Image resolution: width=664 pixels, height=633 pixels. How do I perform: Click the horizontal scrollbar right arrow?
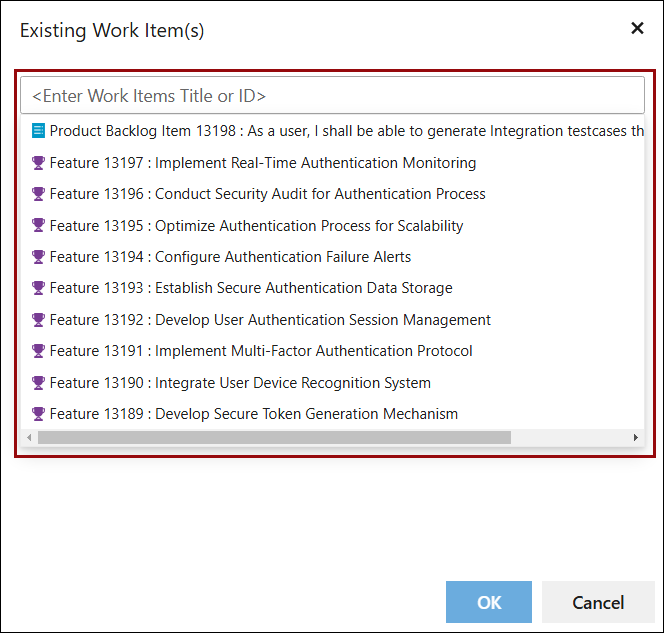coord(636,437)
